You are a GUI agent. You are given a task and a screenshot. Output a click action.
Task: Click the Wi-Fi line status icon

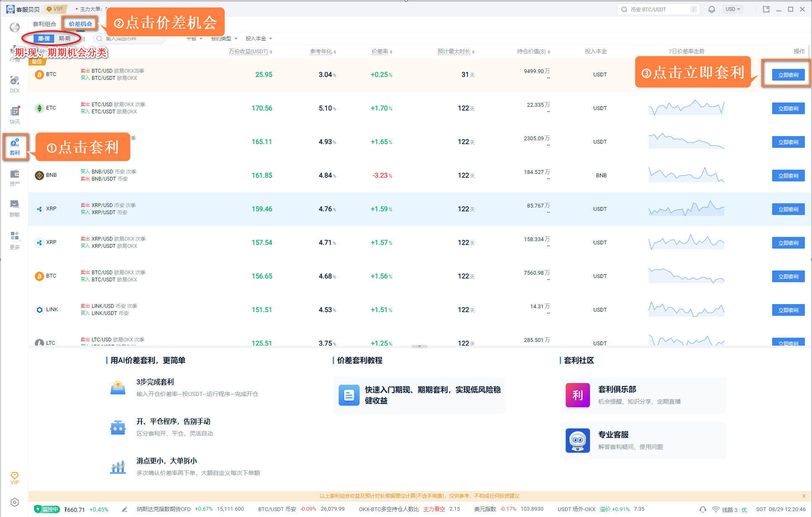(x=715, y=509)
